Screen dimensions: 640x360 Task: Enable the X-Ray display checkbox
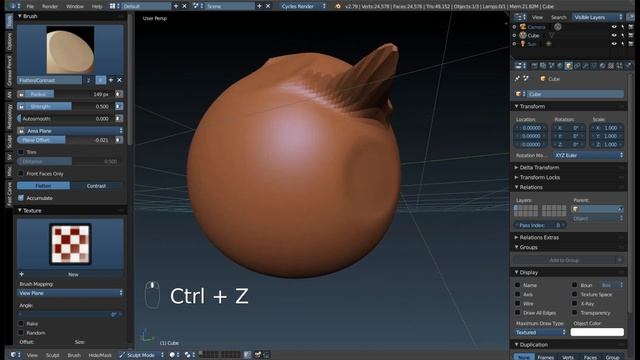[x=574, y=304]
